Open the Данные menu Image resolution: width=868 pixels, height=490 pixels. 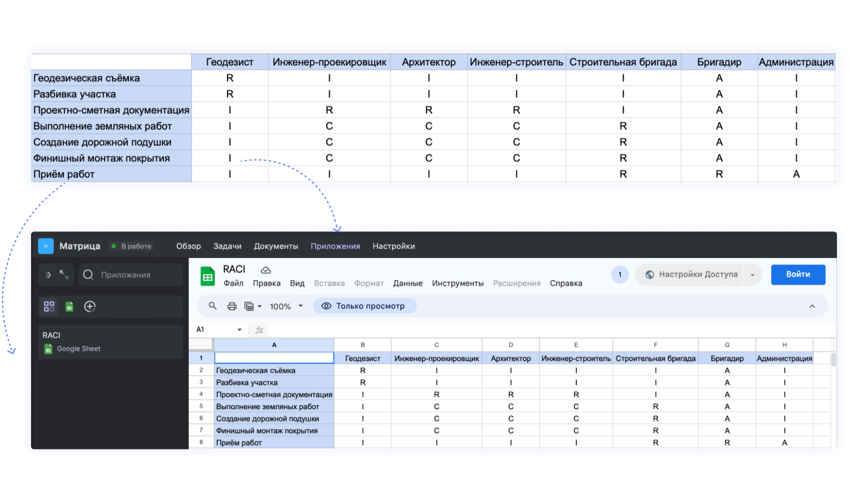pyautogui.click(x=408, y=283)
